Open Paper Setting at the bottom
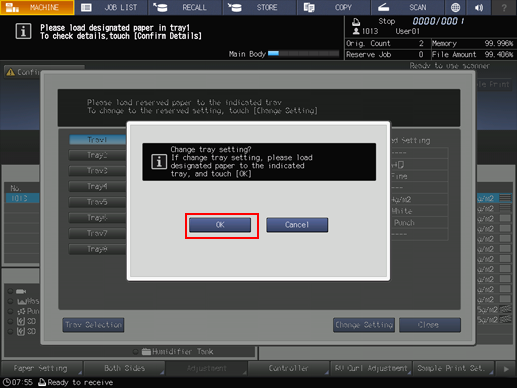The image size is (517, 388). [42, 368]
